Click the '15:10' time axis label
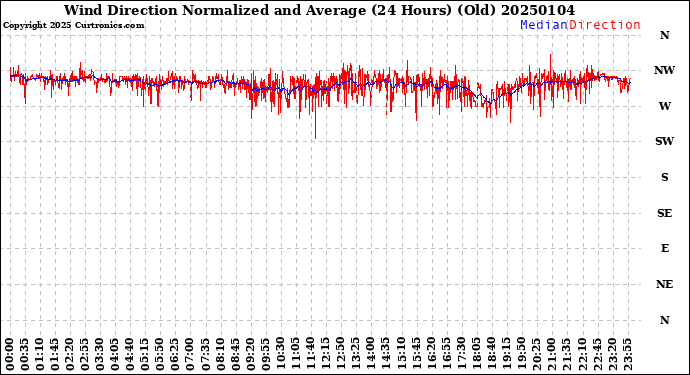The height and width of the screenshot is (375, 690). (x=401, y=354)
